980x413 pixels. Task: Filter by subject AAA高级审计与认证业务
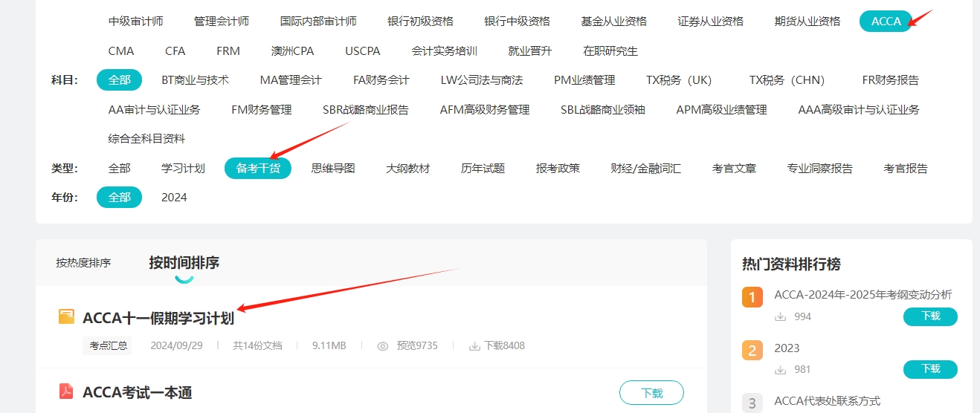point(859,110)
